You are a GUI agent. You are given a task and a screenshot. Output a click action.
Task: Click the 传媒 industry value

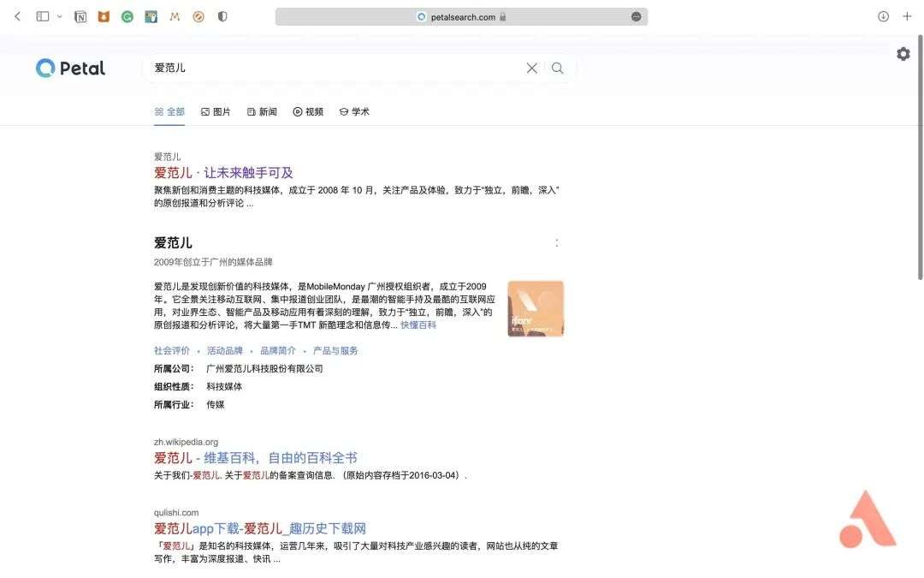pyautogui.click(x=215, y=404)
